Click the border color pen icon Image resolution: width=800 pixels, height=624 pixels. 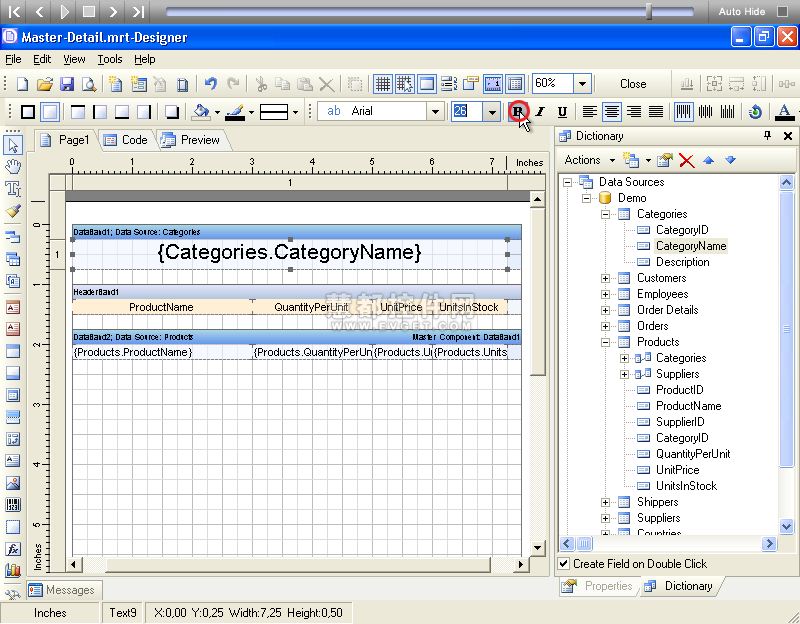[235, 111]
